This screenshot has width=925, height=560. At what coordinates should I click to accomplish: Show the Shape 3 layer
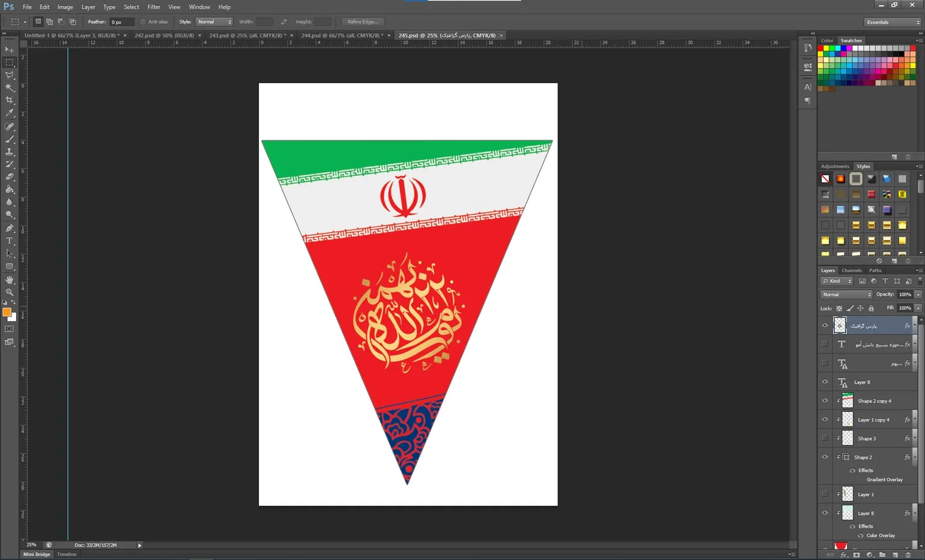point(825,438)
